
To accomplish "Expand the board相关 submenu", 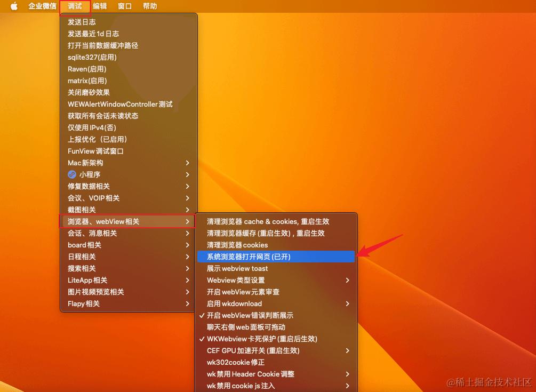I will (x=129, y=245).
